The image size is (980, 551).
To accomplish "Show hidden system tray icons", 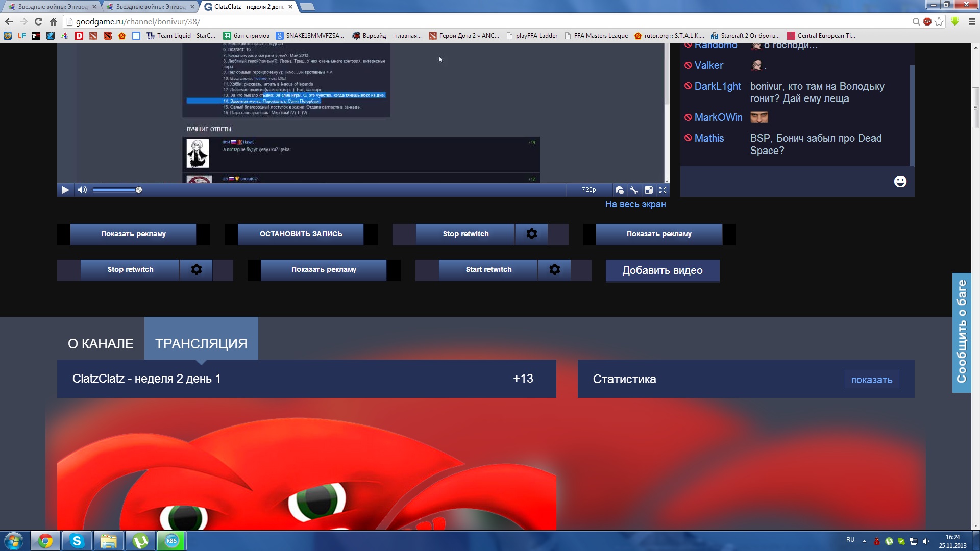I will [864, 541].
